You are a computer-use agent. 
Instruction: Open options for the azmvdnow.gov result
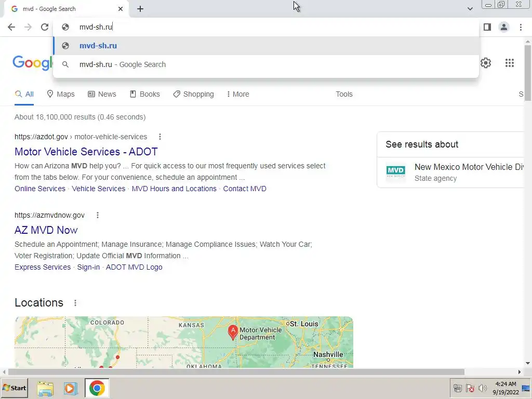click(x=97, y=215)
